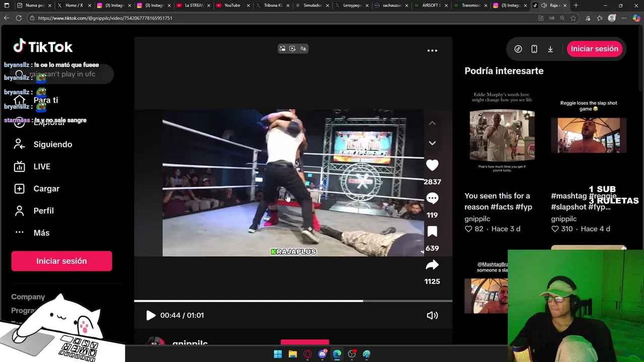Open comments via the speech bubble icon
The image size is (644, 362).
pyautogui.click(x=432, y=198)
